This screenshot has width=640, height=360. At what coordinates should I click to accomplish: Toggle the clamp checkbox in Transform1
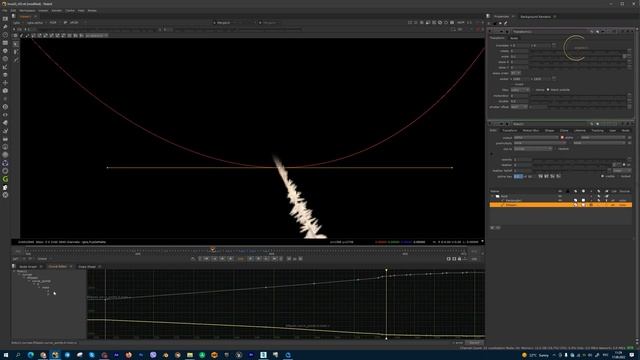pyautogui.click(x=533, y=90)
